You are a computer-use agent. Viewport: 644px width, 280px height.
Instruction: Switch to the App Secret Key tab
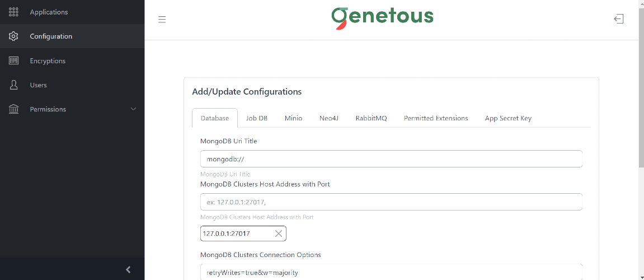pos(508,118)
